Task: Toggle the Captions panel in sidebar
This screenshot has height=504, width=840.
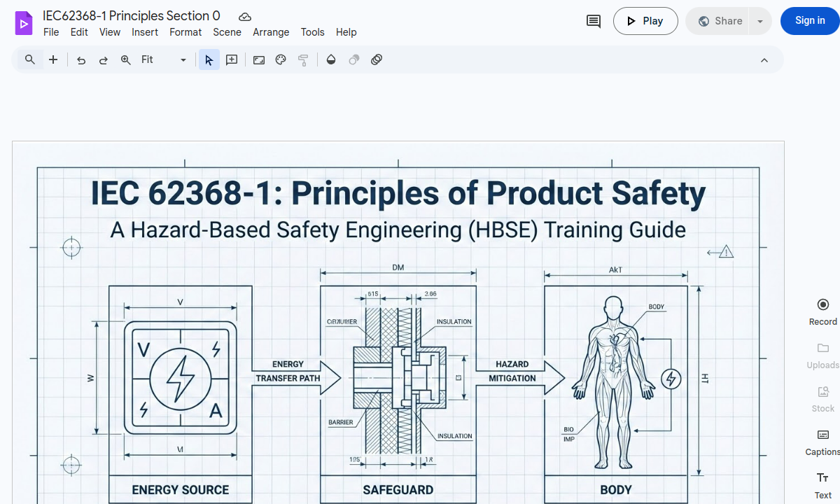Action: coord(822,442)
